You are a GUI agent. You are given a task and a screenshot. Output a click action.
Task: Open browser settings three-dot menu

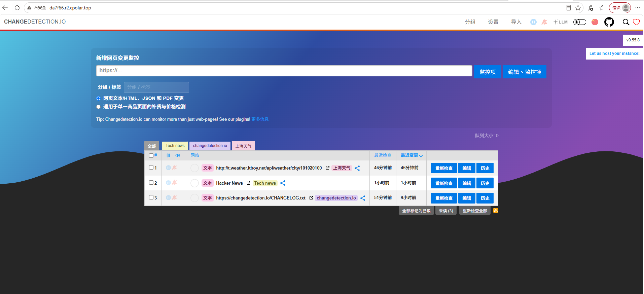[x=638, y=8]
